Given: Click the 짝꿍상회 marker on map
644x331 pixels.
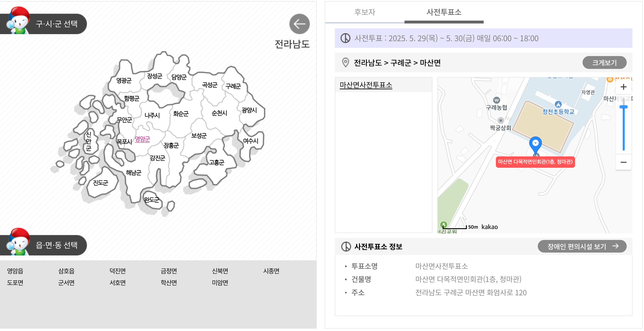Looking at the screenshot, I should click(x=501, y=120).
